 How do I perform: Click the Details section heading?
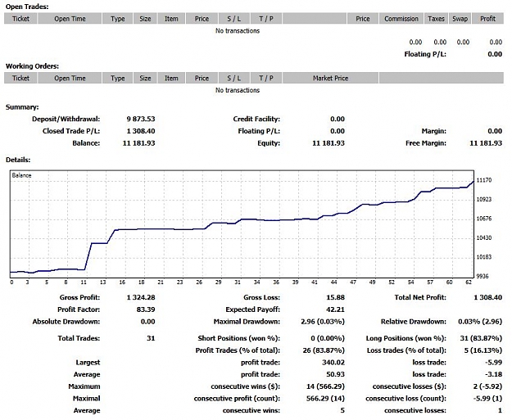(18, 160)
